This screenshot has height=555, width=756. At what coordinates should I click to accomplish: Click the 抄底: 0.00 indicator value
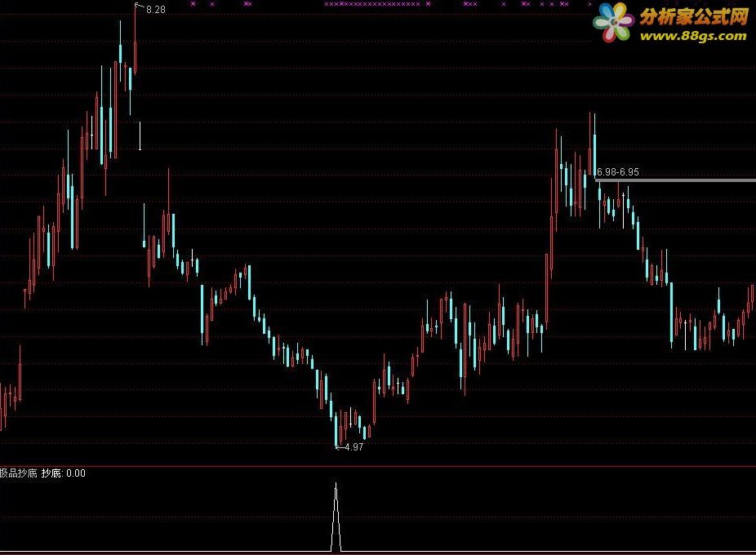click(x=63, y=473)
